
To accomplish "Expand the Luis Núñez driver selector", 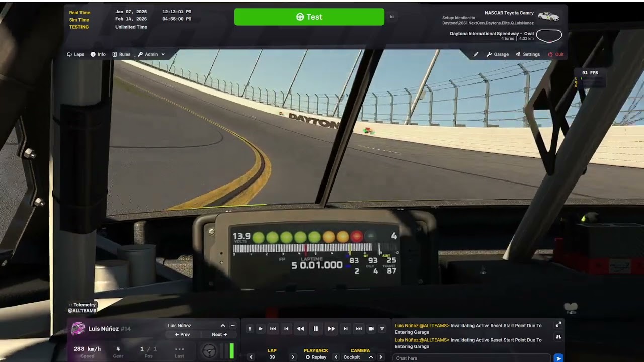I will pyautogui.click(x=223, y=326).
